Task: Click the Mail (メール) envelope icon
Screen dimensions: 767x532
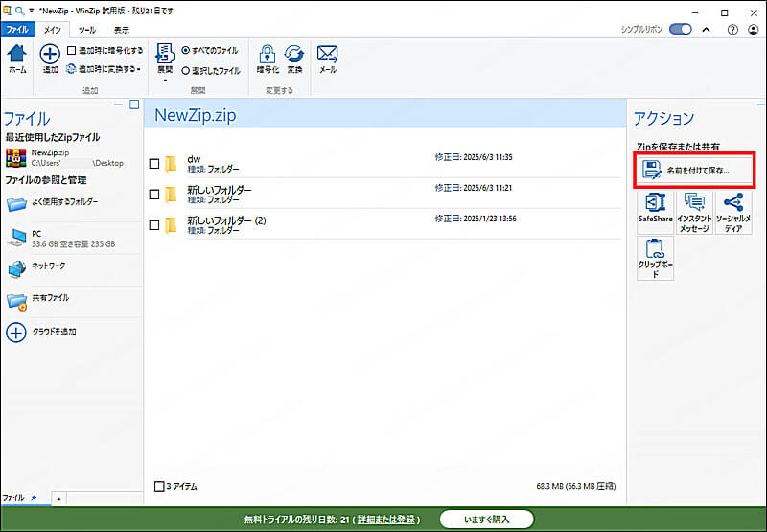Action: pyautogui.click(x=327, y=54)
